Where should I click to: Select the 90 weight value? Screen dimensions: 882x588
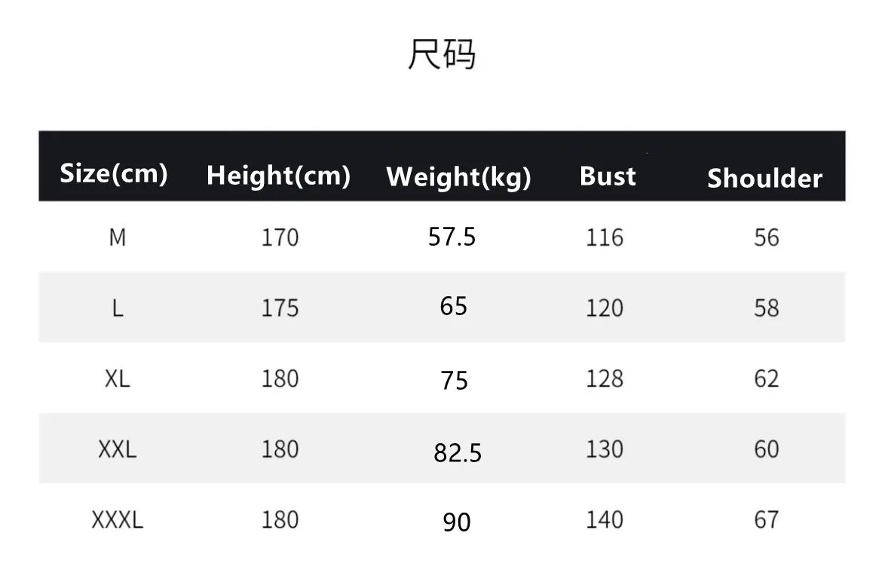(457, 522)
